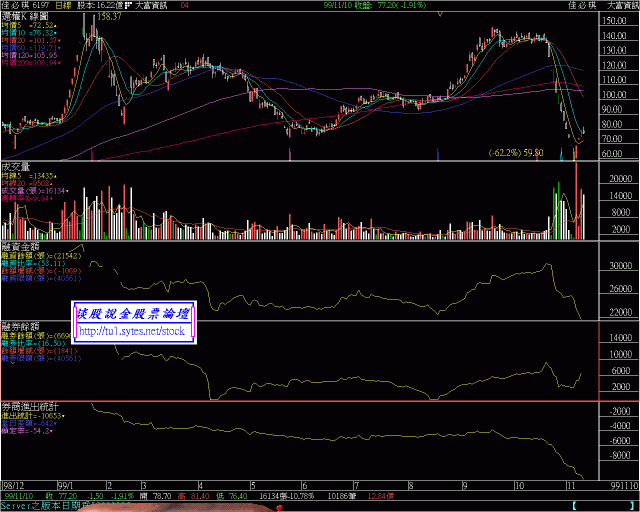Click the -8000 level on the broker axis
Image resolution: width=640 pixels, height=512 pixels.
click(x=620, y=455)
